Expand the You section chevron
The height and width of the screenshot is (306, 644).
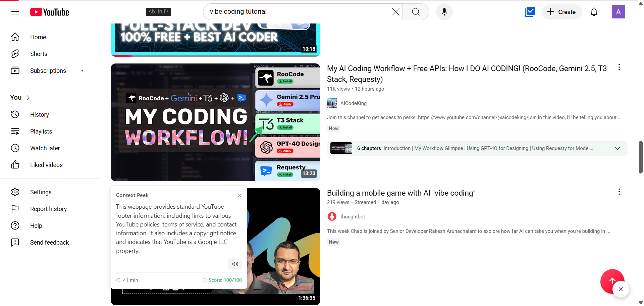coord(28,98)
